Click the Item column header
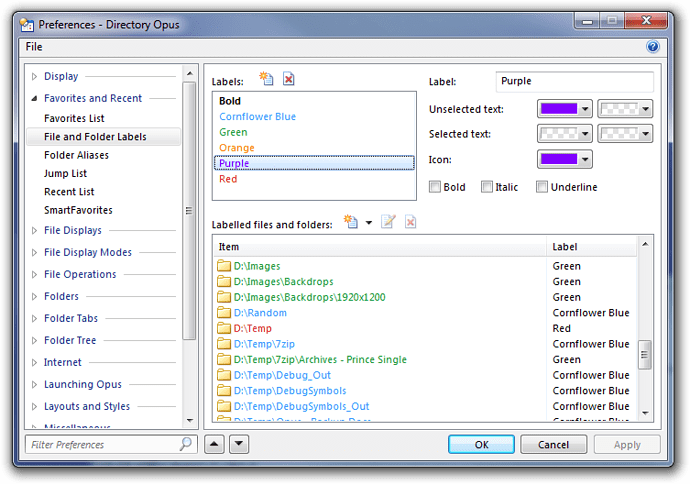 (x=380, y=247)
